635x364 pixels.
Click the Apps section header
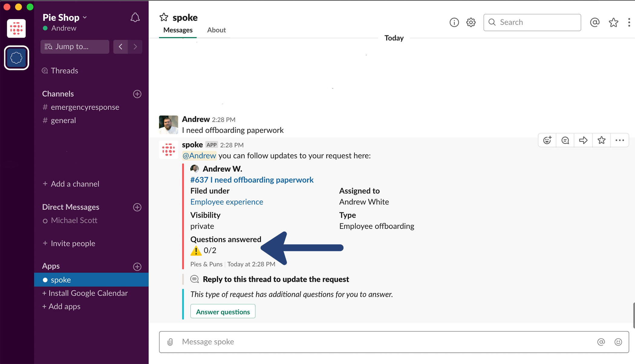(x=51, y=266)
